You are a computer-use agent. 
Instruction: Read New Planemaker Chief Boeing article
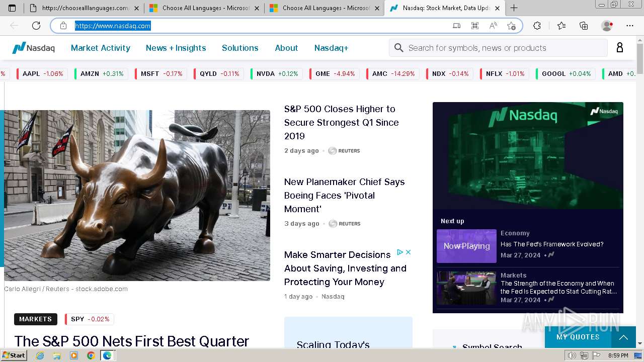pyautogui.click(x=345, y=195)
